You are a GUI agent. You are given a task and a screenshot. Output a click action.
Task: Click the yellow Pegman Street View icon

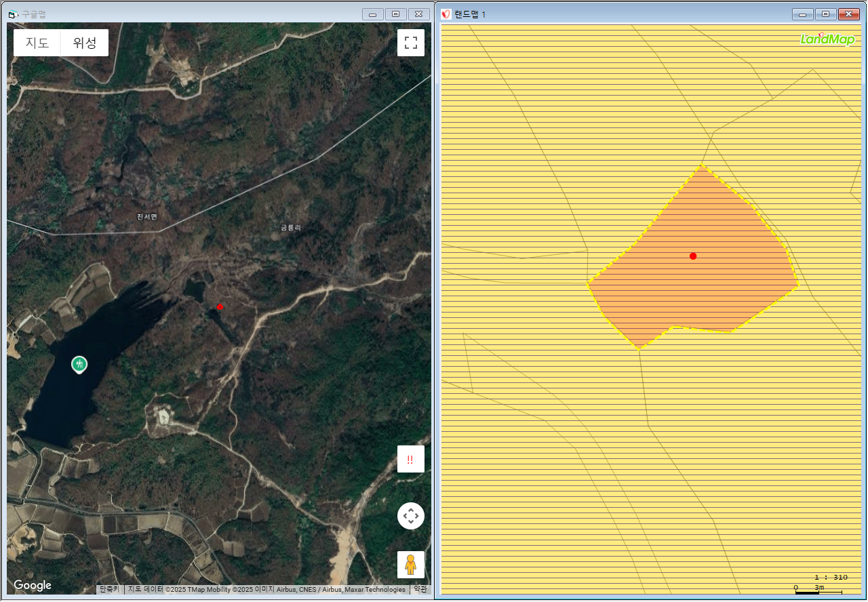(410, 564)
